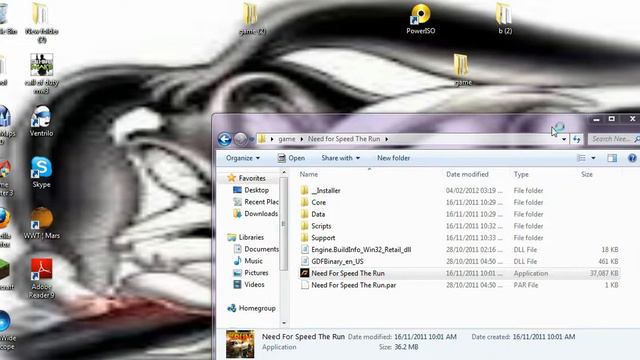640x360 pixels.
Task: Sort by the Name column header
Action: coord(309,174)
